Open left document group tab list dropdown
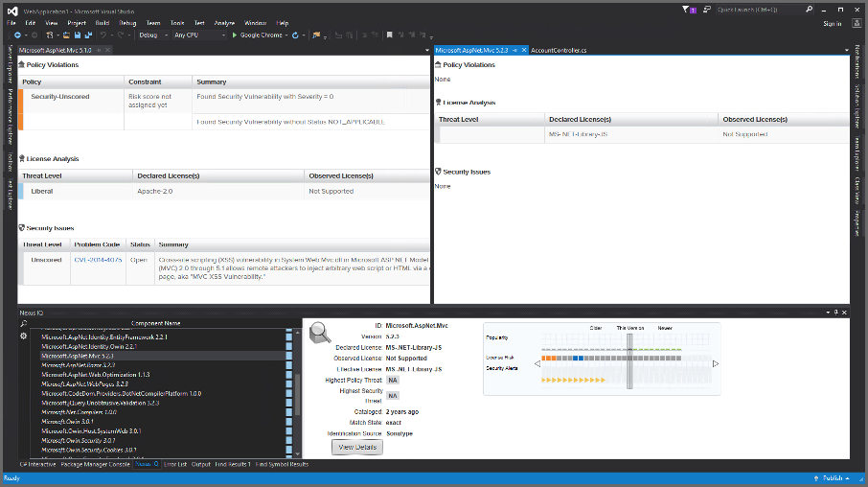The image size is (868, 487). pos(426,51)
